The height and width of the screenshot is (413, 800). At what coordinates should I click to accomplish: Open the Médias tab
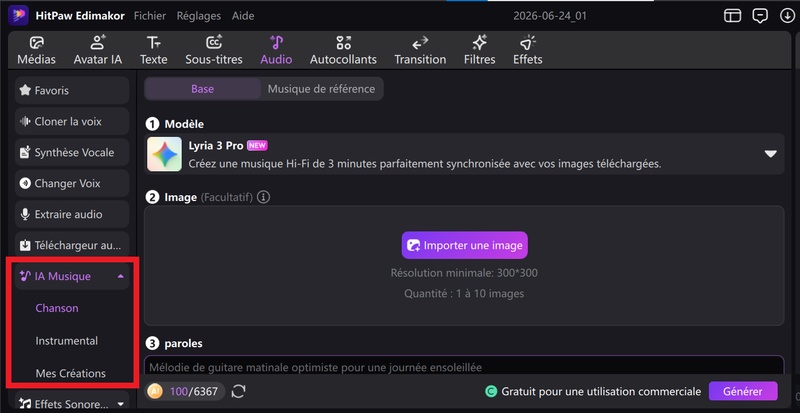point(36,51)
